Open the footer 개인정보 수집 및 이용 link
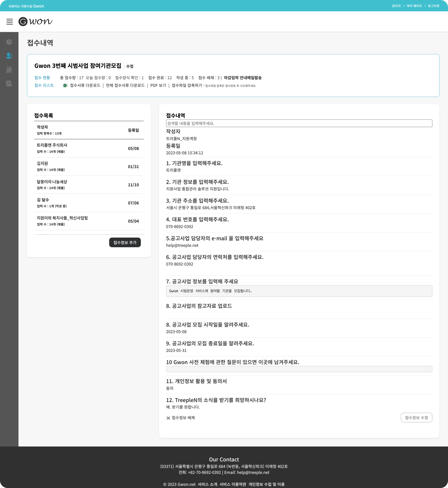This screenshot has height=488, width=448. (x=266, y=484)
